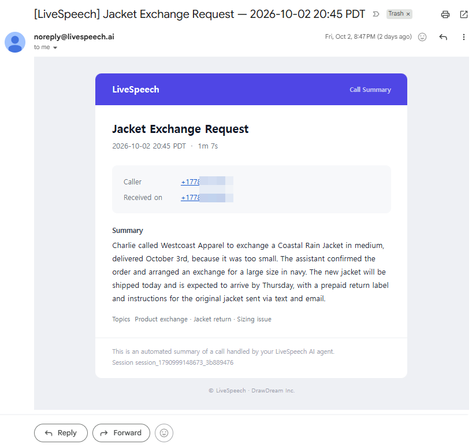Click the Session session_1790999148673_3b889476 text
Image resolution: width=476 pixels, height=448 pixels.
point(173,362)
